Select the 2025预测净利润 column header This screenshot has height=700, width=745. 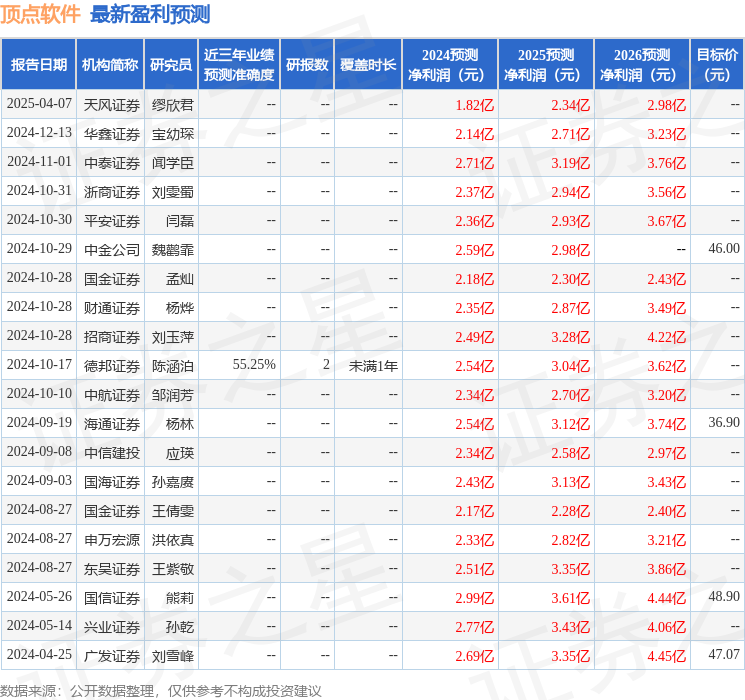pos(546,64)
